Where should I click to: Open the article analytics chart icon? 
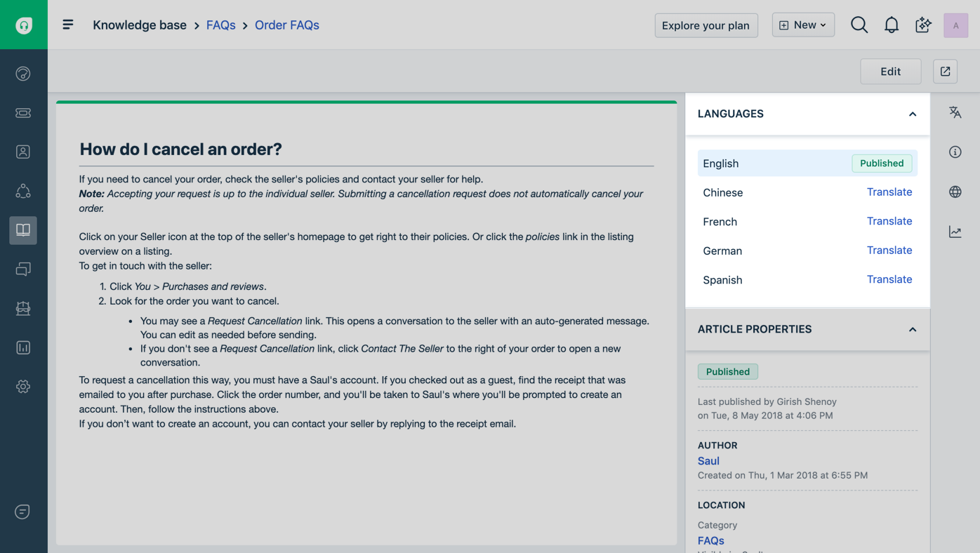point(955,232)
